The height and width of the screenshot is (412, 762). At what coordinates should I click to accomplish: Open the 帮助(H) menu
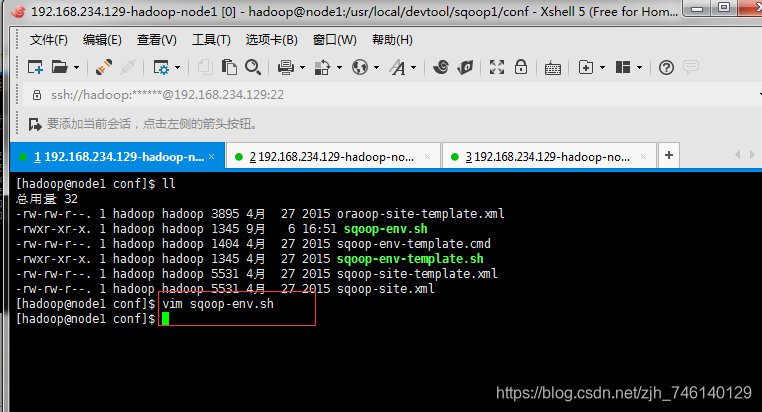(x=392, y=40)
